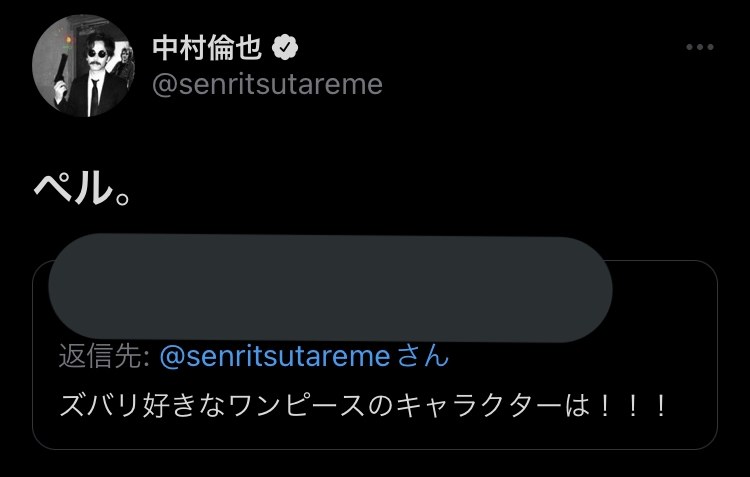This screenshot has width=750, height=477.
Task: Click the 返信先 label in the quote
Action: pyautogui.click(x=104, y=357)
